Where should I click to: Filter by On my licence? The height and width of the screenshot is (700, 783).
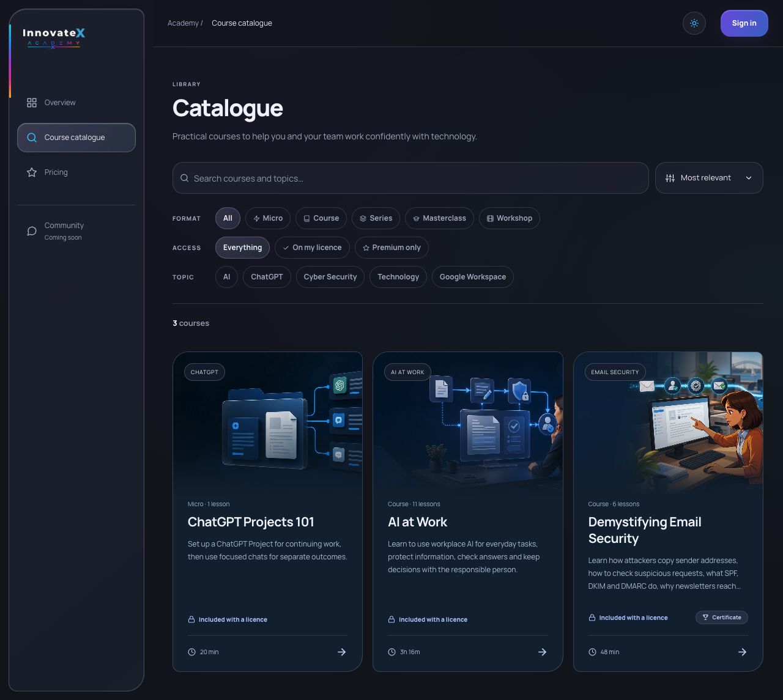312,248
